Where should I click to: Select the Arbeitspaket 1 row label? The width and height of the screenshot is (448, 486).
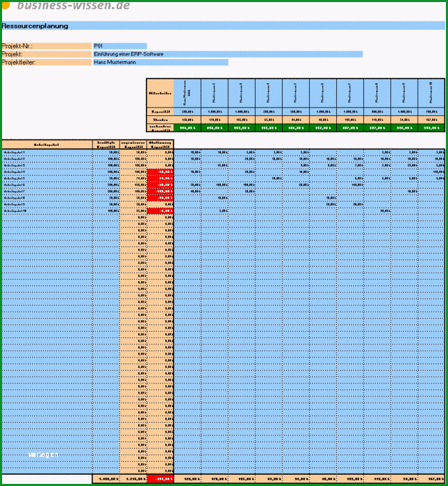(47, 153)
